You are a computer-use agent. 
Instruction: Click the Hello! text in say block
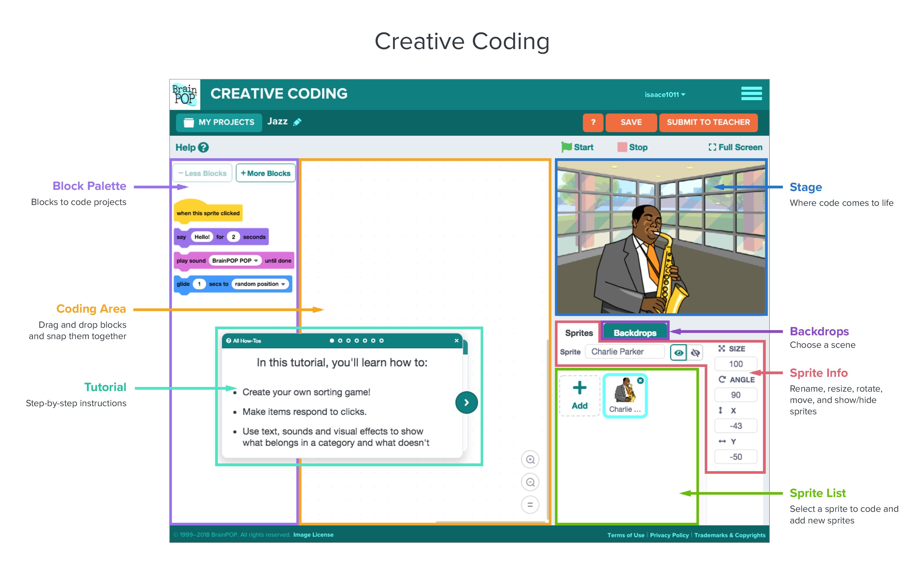202,237
